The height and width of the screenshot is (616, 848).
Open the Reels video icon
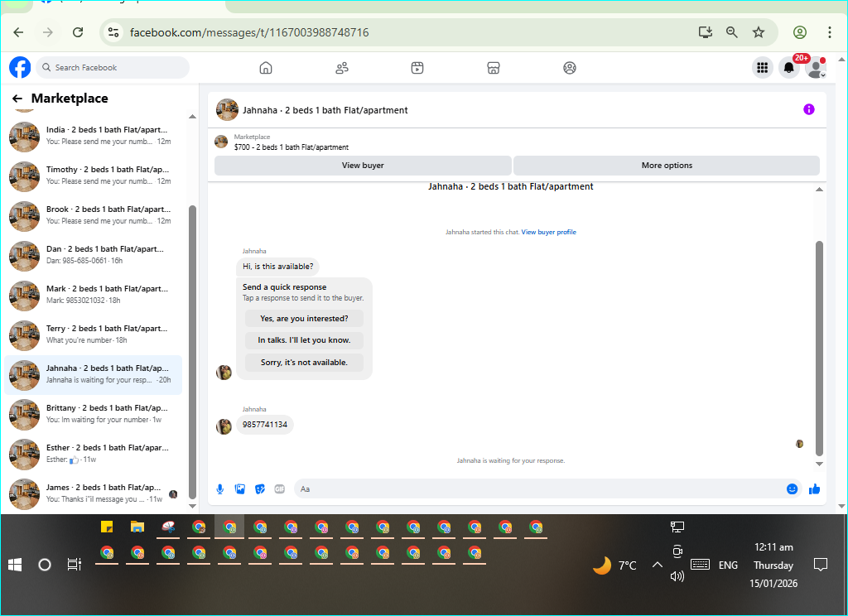click(x=417, y=68)
